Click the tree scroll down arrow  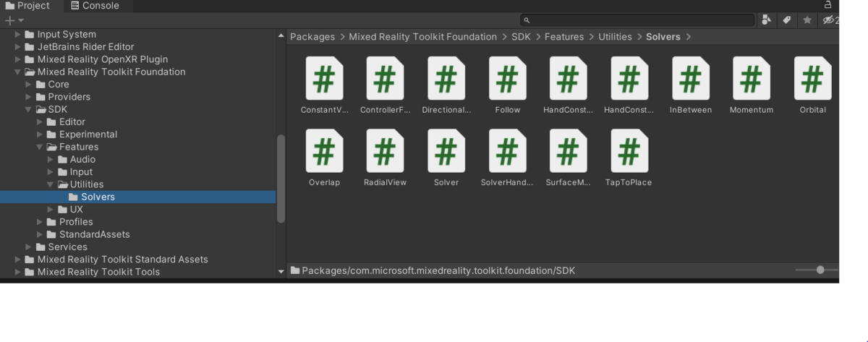[281, 272]
